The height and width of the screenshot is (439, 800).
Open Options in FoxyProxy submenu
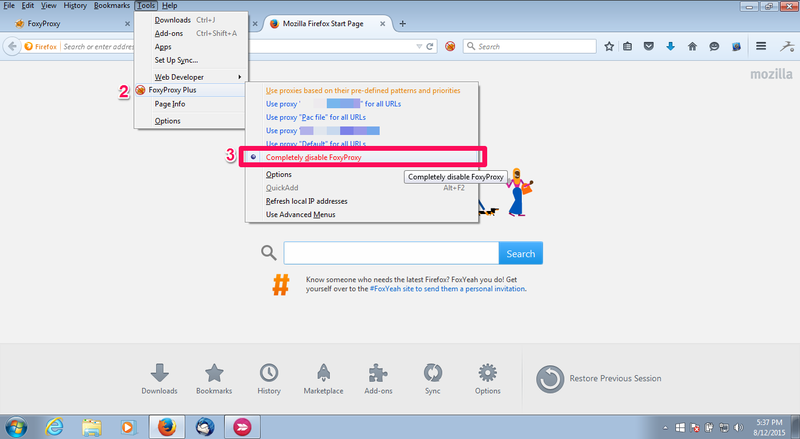[362, 174]
